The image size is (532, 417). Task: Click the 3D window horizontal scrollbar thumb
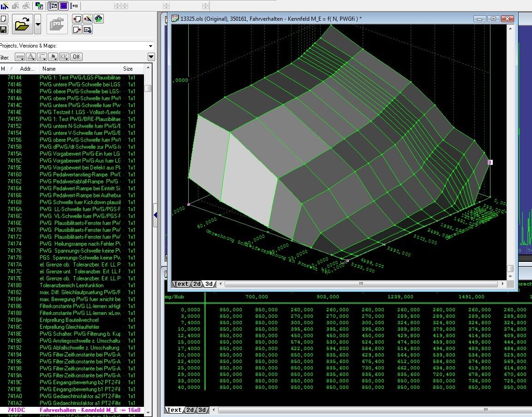[x=361, y=284]
